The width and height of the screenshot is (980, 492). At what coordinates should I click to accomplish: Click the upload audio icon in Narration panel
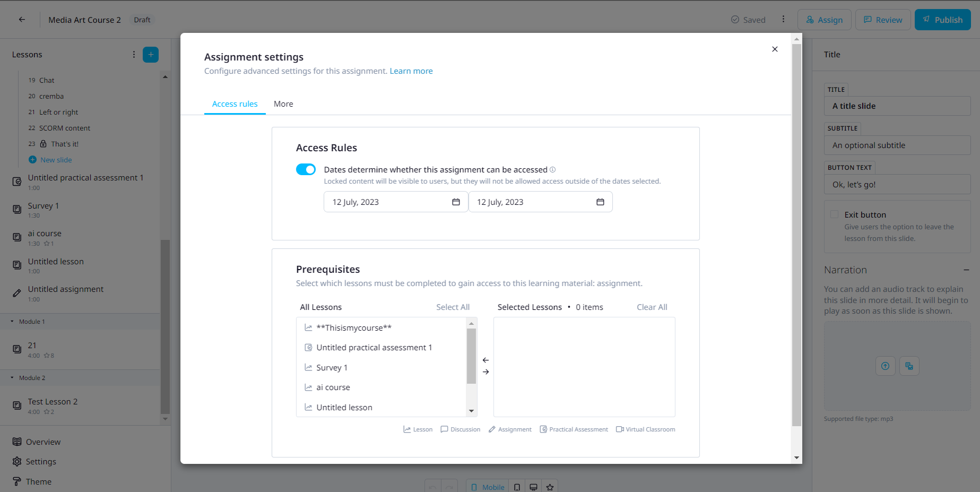[x=885, y=366]
